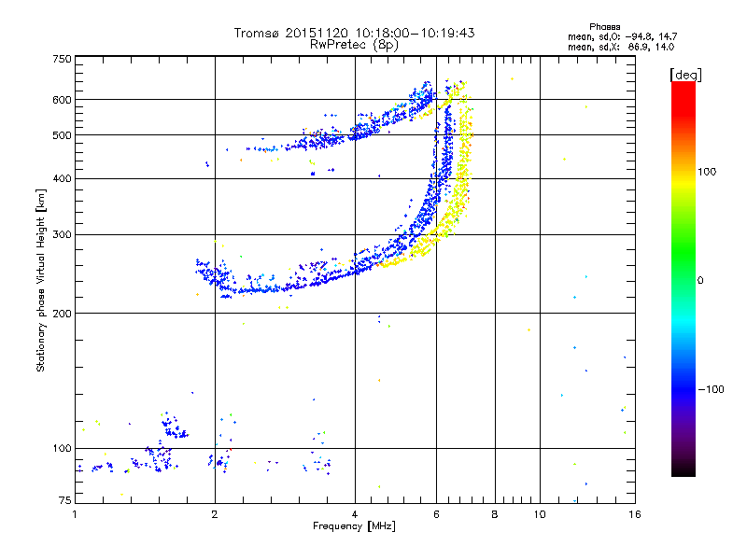
Task: Click x-axis tick label "6"
Action: 436,514
